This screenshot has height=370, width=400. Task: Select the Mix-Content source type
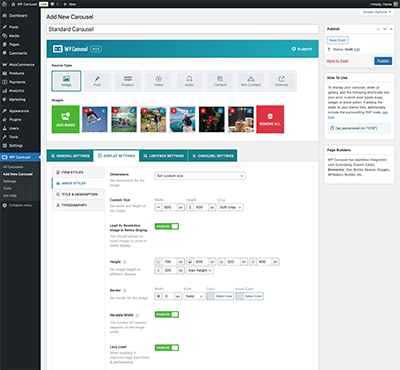point(251,81)
